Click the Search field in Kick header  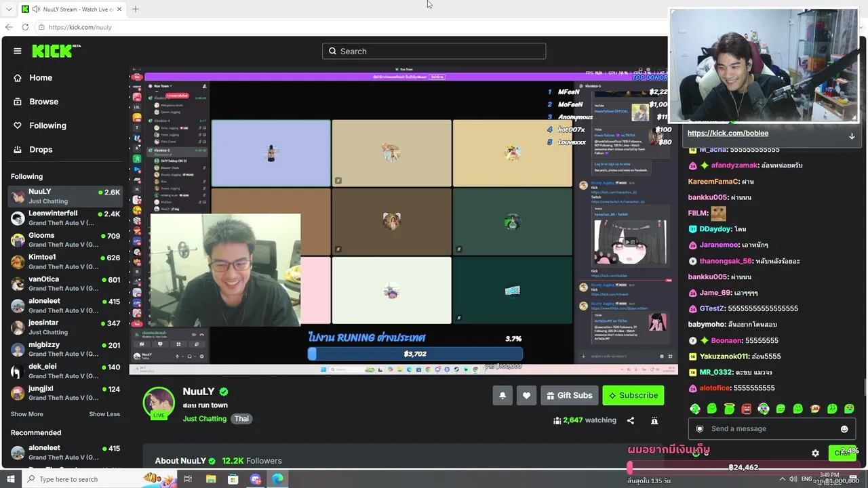[x=434, y=51]
